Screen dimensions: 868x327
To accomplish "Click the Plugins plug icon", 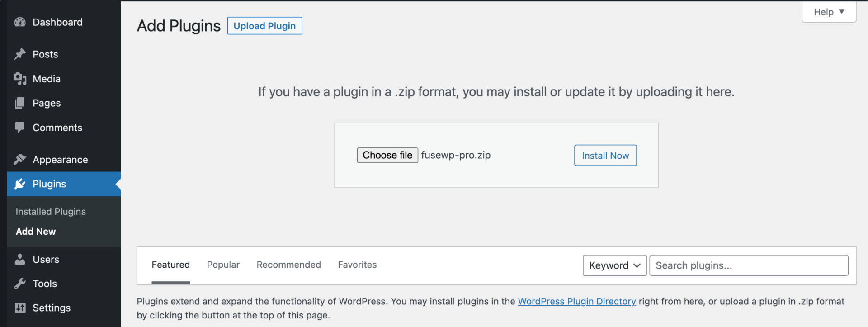I will click(x=20, y=184).
